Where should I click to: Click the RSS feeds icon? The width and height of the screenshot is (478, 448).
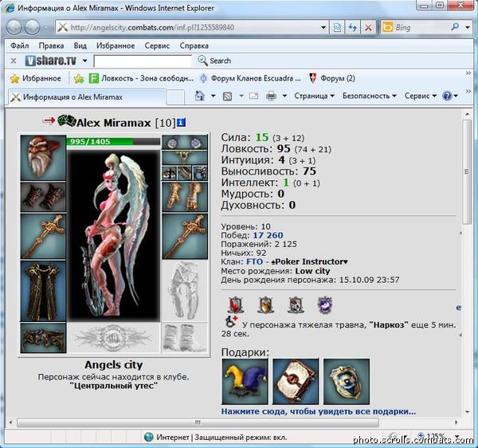pyautogui.click(x=227, y=96)
